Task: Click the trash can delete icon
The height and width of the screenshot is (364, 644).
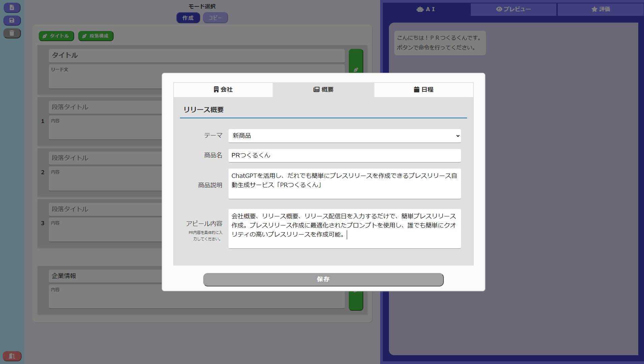Action: pos(12,33)
